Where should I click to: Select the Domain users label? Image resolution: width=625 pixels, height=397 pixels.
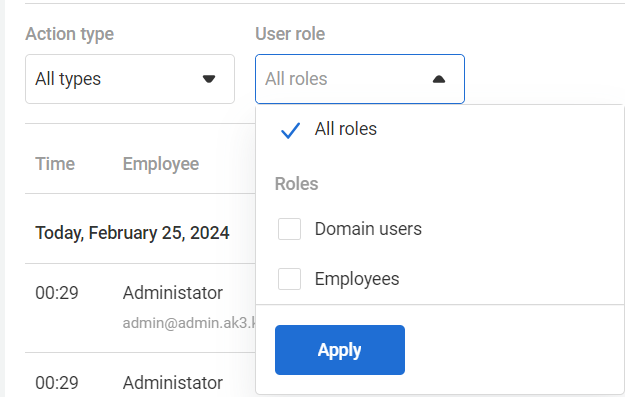[368, 229]
